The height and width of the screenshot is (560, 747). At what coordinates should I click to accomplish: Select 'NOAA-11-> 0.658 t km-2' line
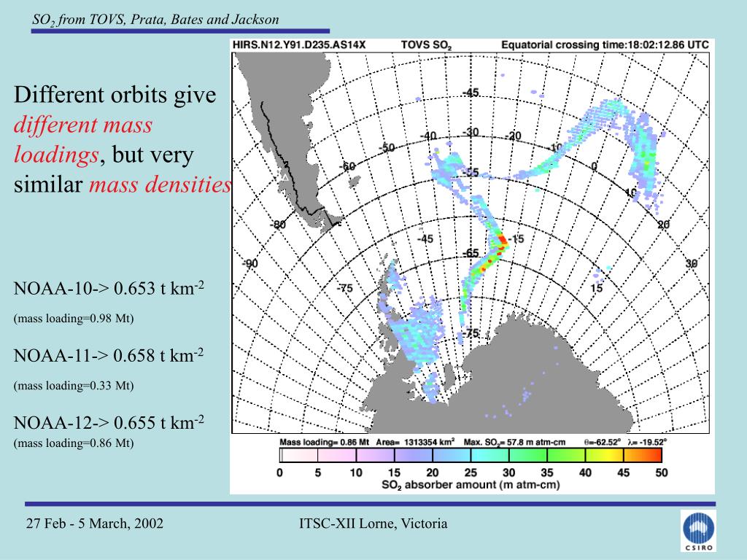pyautogui.click(x=109, y=355)
